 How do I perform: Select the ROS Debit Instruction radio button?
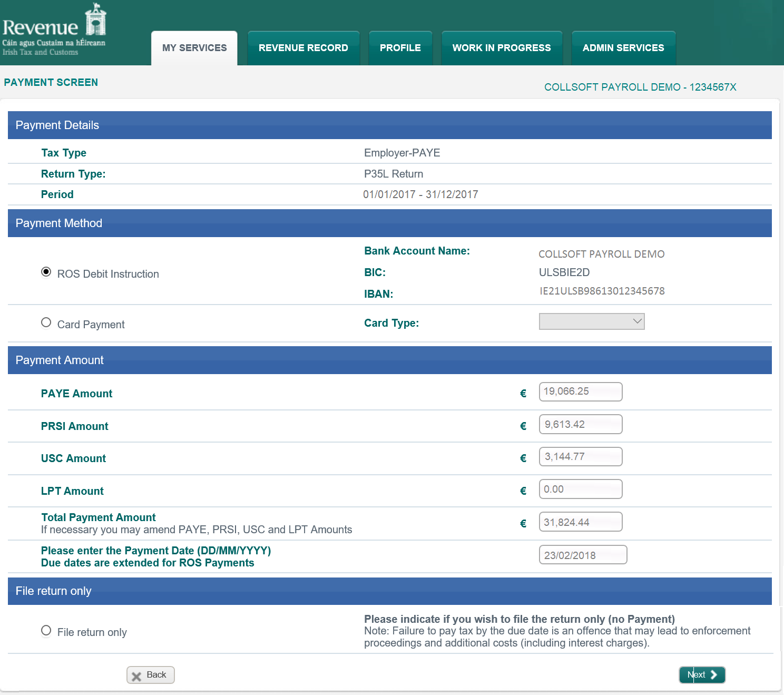(x=46, y=272)
